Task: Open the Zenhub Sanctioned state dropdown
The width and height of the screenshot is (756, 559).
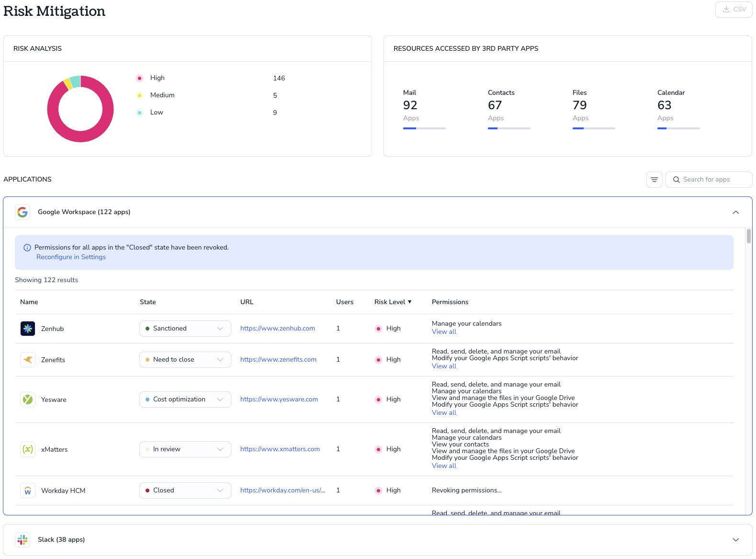Action: click(x=185, y=329)
